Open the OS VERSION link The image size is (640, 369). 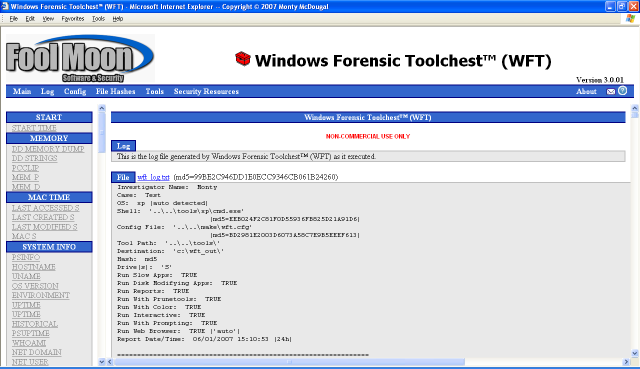coord(35,286)
